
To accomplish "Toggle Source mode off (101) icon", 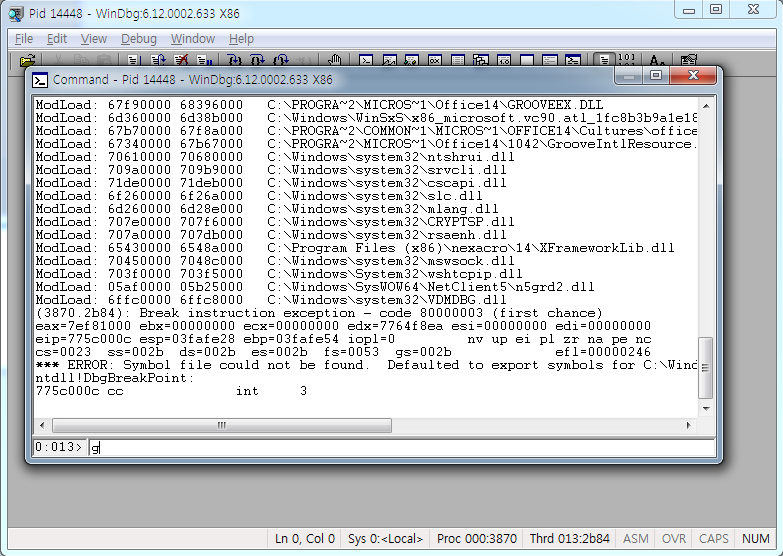I will point(626,60).
